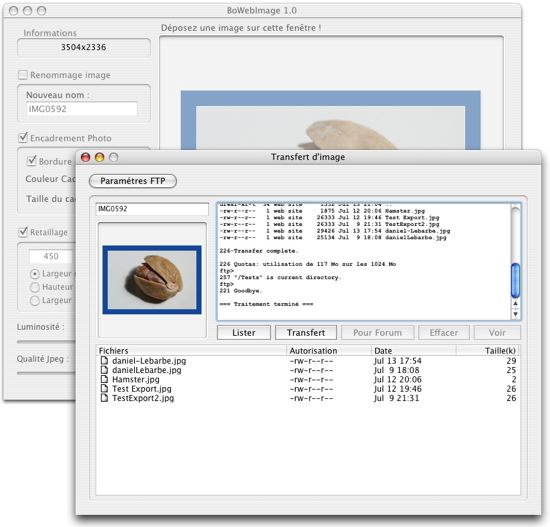Click the Lister button

pyautogui.click(x=244, y=333)
